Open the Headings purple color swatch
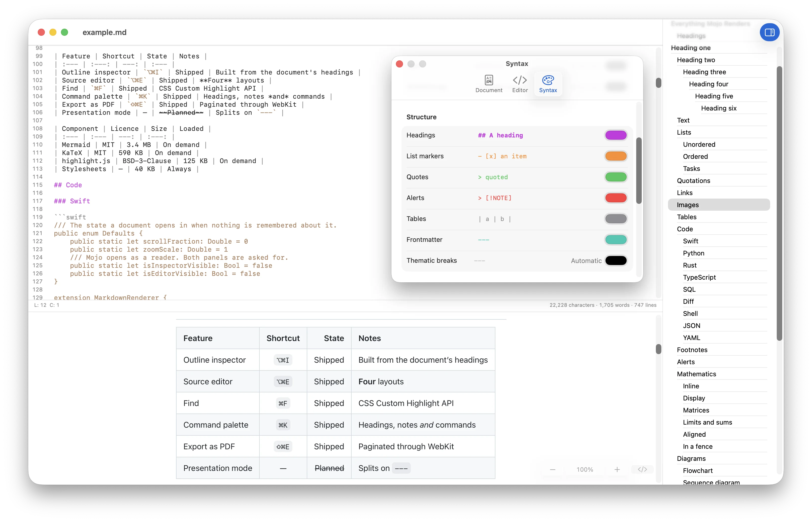 click(616, 135)
